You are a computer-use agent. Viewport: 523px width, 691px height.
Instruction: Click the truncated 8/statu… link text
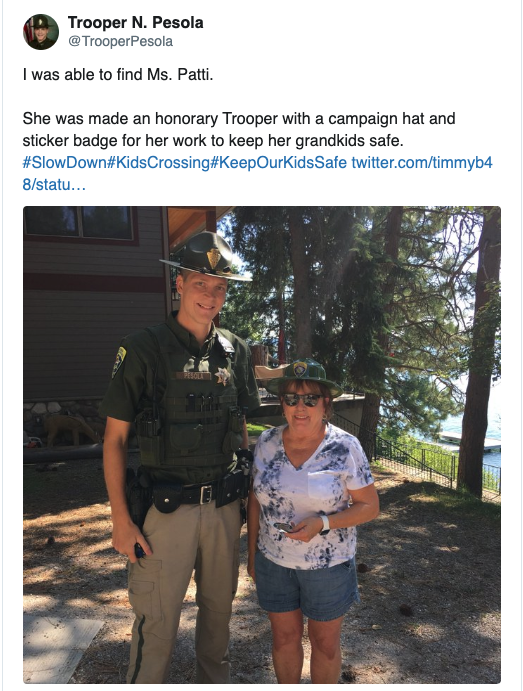54,184
